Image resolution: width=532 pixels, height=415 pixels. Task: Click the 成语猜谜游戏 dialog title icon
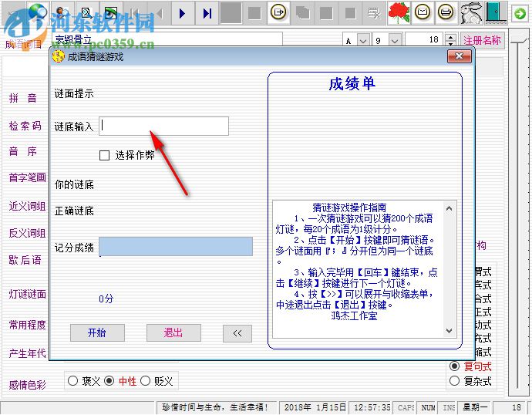click(x=59, y=56)
